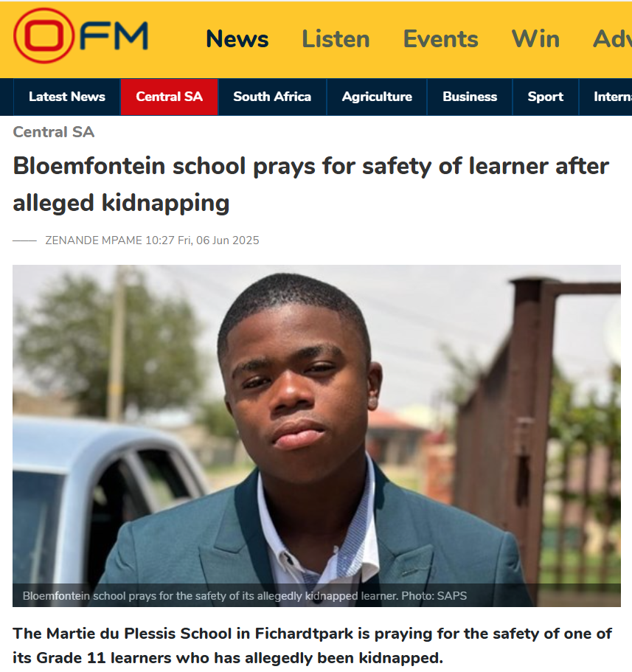The width and height of the screenshot is (632, 672).
Task: Open the Listen menu
Action: (336, 39)
